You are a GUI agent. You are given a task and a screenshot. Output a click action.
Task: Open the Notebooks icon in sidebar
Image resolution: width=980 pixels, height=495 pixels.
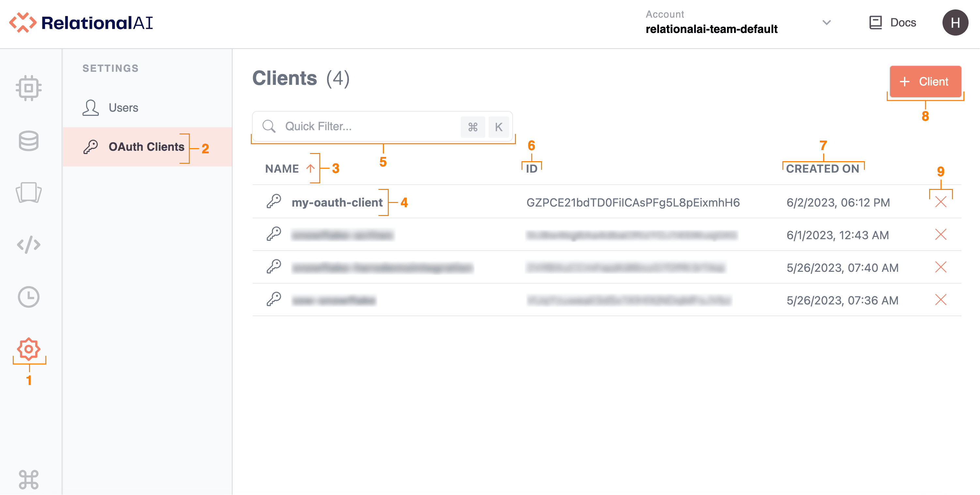pyautogui.click(x=28, y=193)
